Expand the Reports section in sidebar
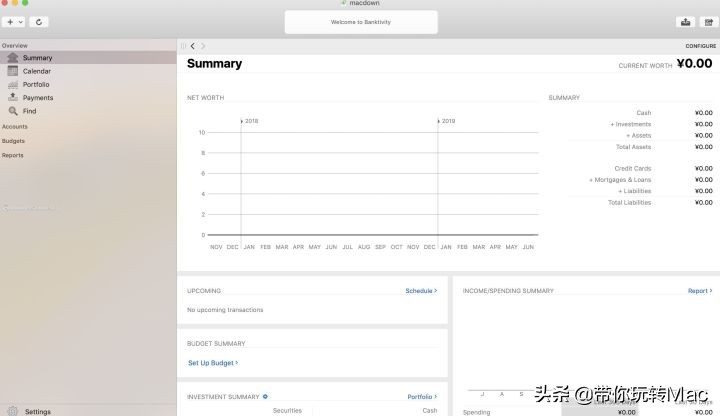This screenshot has width=720, height=416. click(12, 155)
